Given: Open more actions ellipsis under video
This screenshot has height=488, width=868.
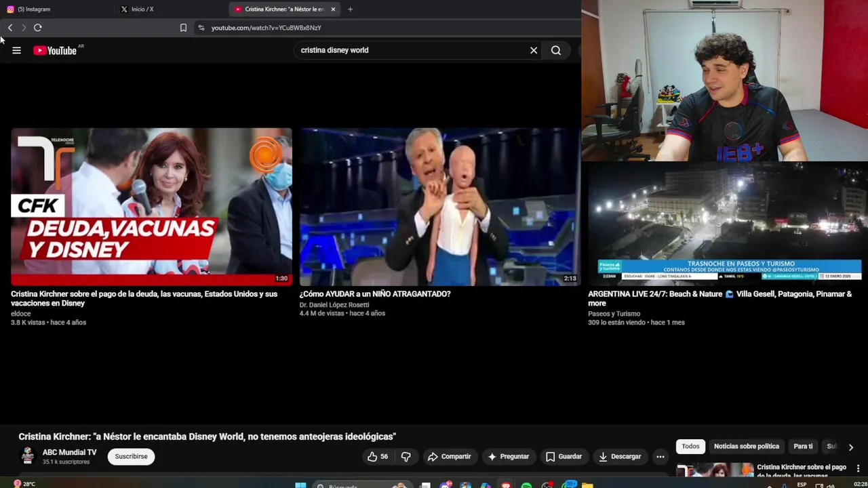Looking at the screenshot, I should click(x=660, y=457).
